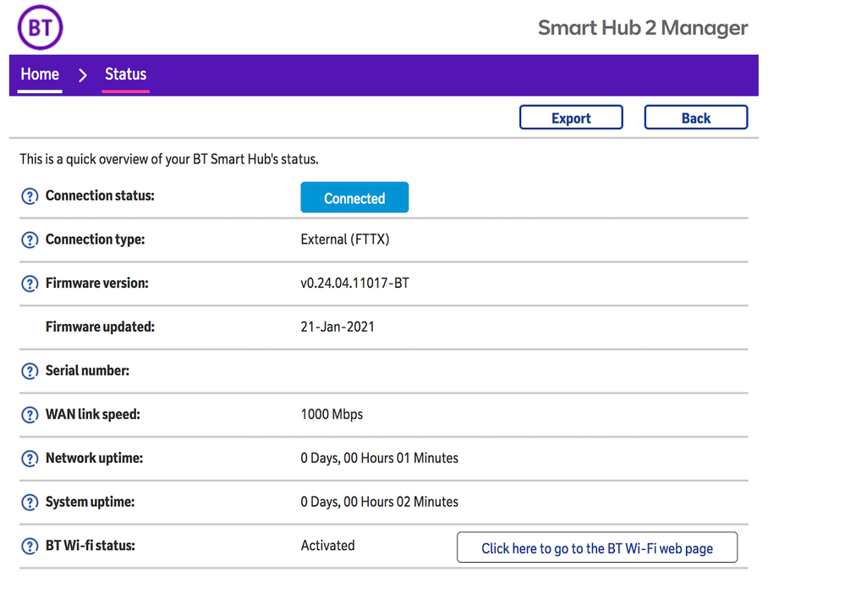845x616 pixels.
Task: Open help for Connection type
Action: pyautogui.click(x=30, y=240)
